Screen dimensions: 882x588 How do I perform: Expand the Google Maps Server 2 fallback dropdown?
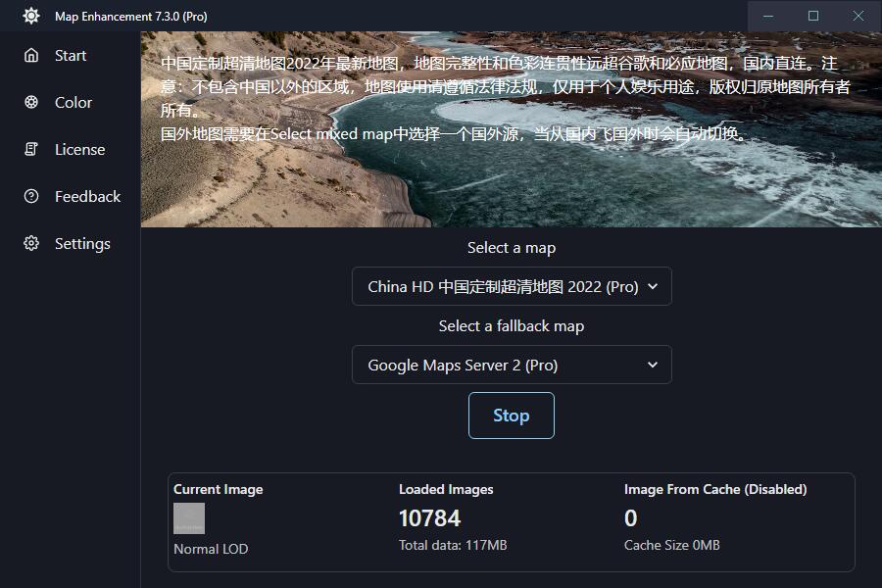[x=511, y=365]
